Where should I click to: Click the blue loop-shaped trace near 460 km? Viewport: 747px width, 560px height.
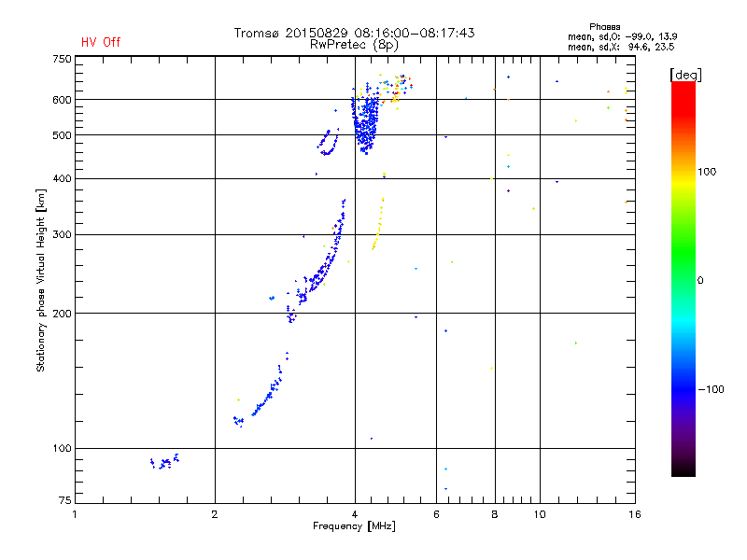click(328, 143)
